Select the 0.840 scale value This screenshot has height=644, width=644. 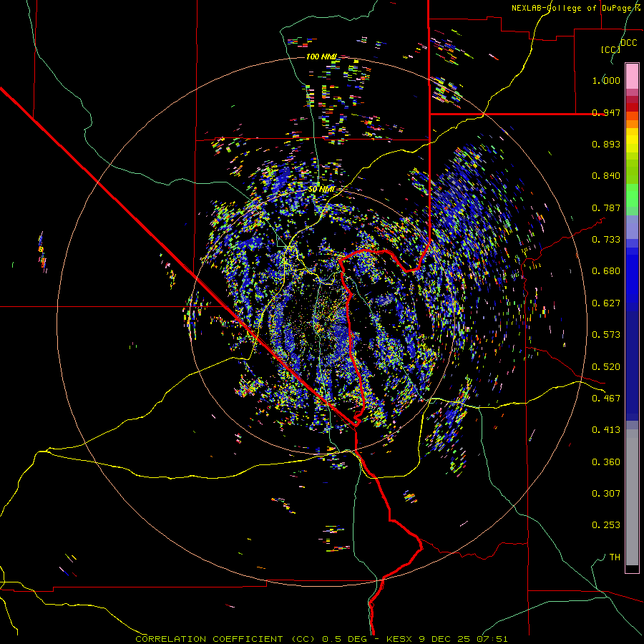pos(606,176)
